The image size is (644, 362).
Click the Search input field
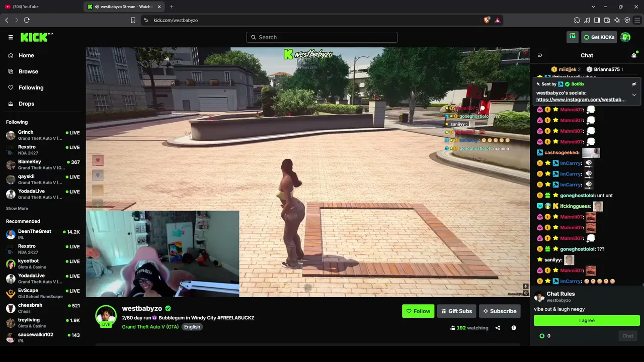(322, 37)
